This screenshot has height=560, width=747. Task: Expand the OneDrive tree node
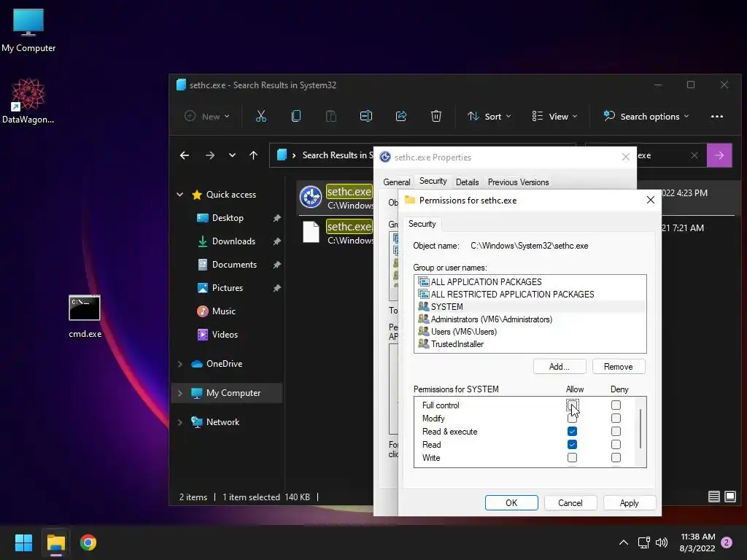pos(180,364)
